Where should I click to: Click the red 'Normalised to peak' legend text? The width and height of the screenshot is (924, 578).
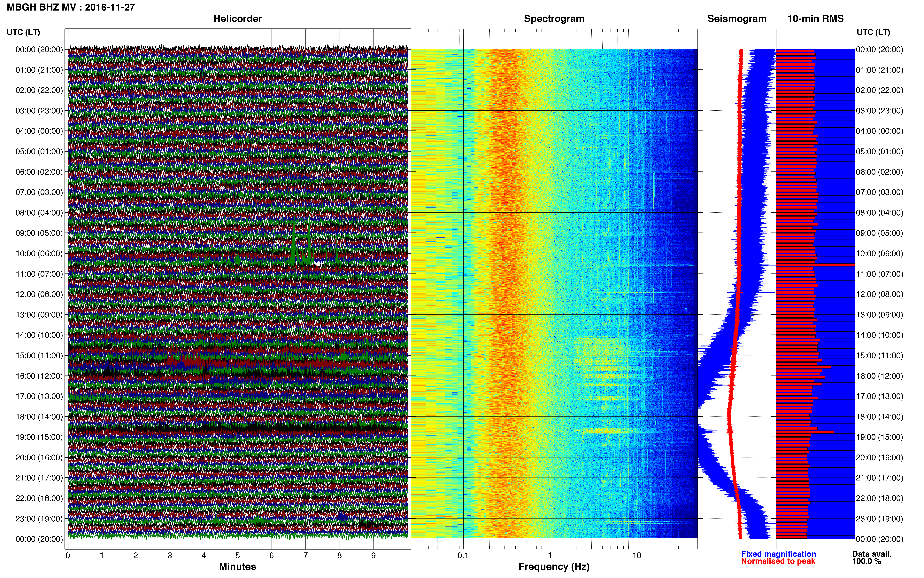click(x=778, y=561)
